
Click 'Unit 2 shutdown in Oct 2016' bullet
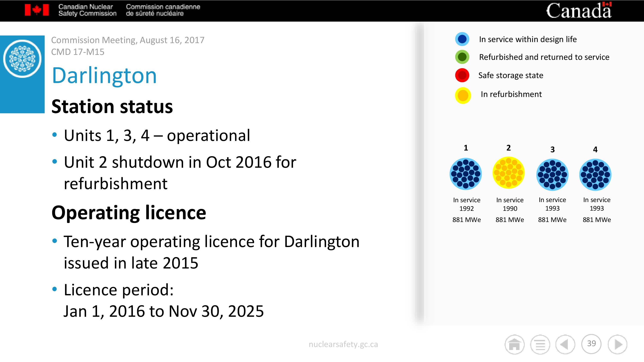[x=180, y=173]
